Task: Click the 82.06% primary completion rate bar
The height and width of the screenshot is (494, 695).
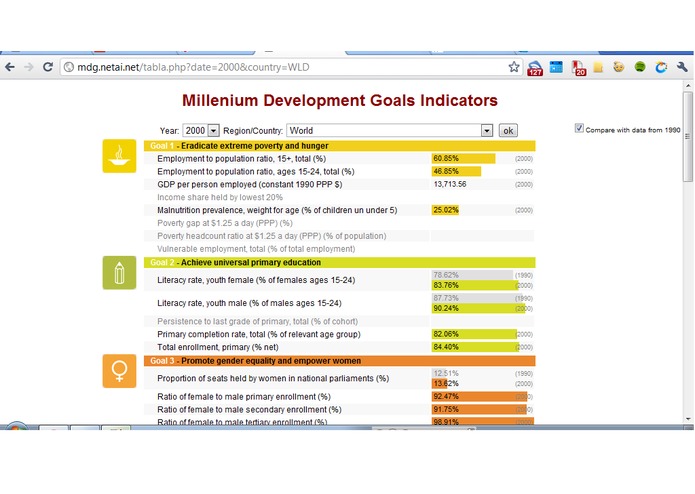Action: click(x=474, y=334)
